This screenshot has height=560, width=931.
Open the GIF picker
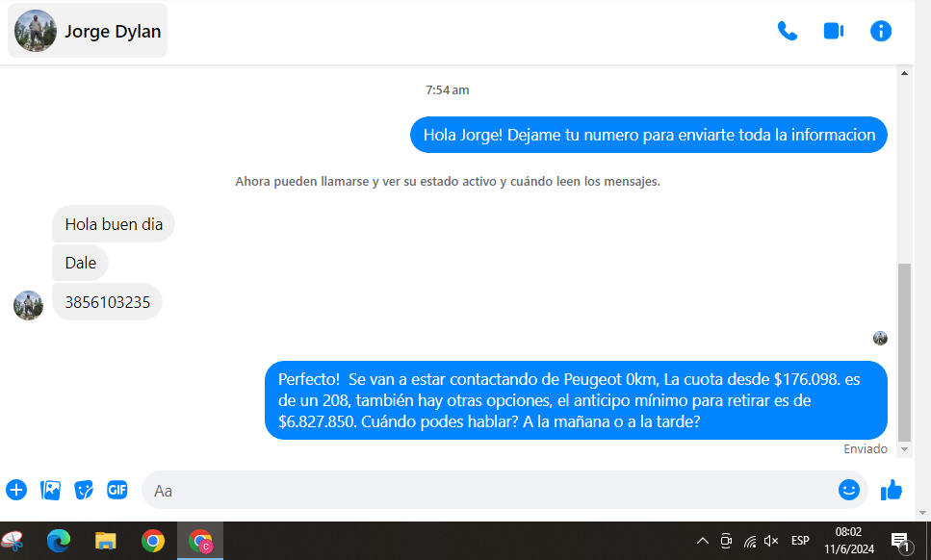pyautogui.click(x=116, y=490)
